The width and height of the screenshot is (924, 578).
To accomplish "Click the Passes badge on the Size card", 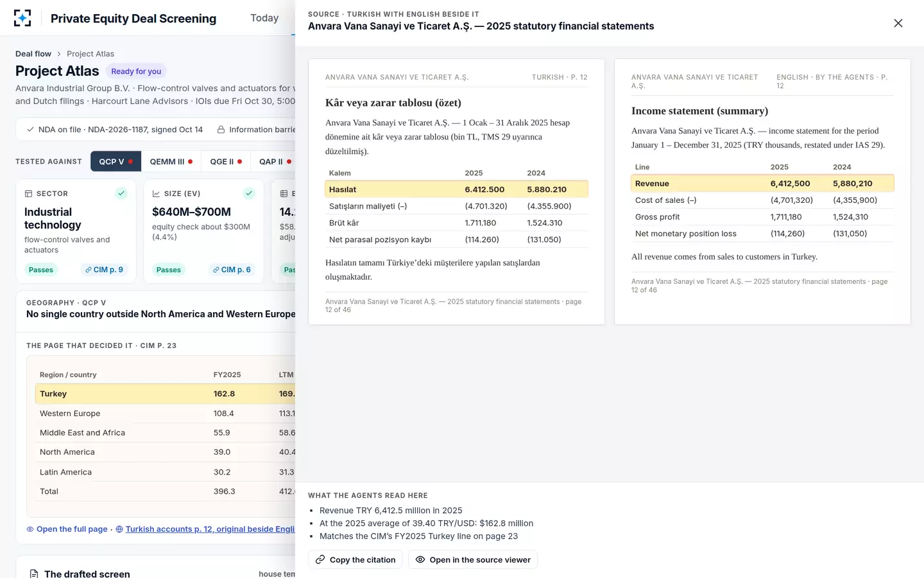I will pos(169,270).
